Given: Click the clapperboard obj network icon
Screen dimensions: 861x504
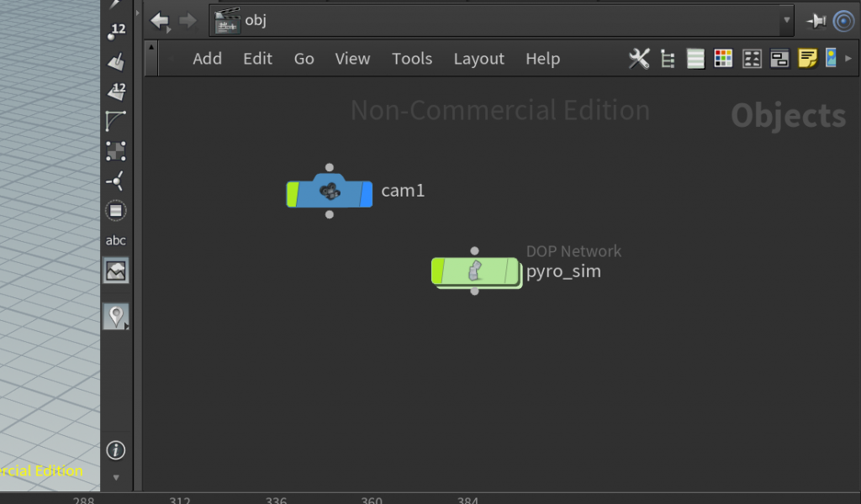Looking at the screenshot, I should [227, 21].
